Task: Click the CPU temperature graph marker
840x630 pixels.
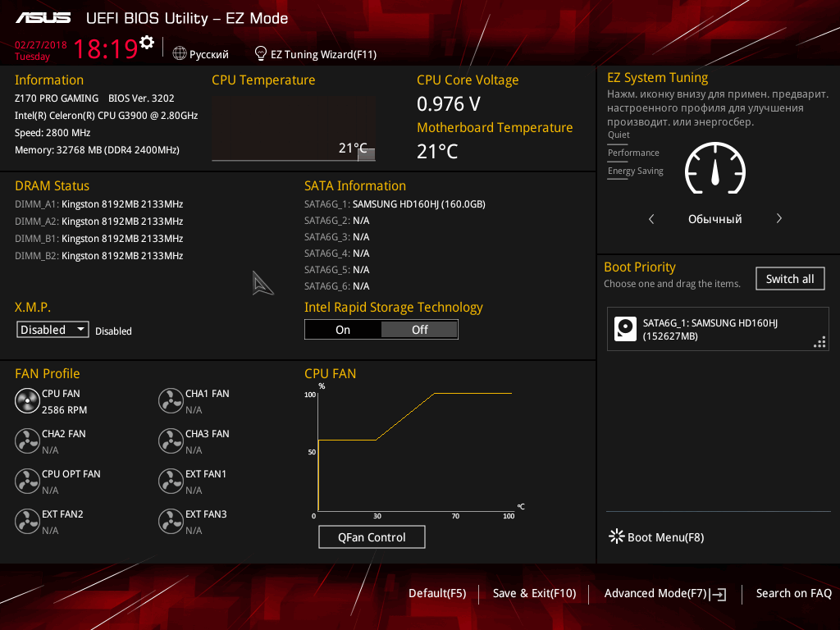Action: pyautogui.click(x=367, y=154)
